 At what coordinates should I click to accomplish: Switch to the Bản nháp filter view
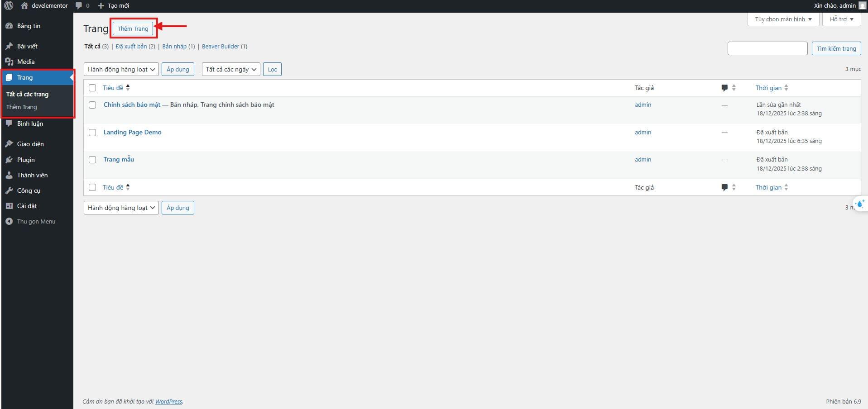coord(174,46)
